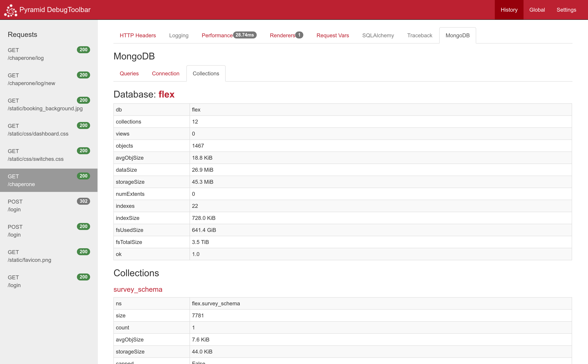This screenshot has height=364, width=588.
Task: Click the 302 status badge
Action: (84, 201)
